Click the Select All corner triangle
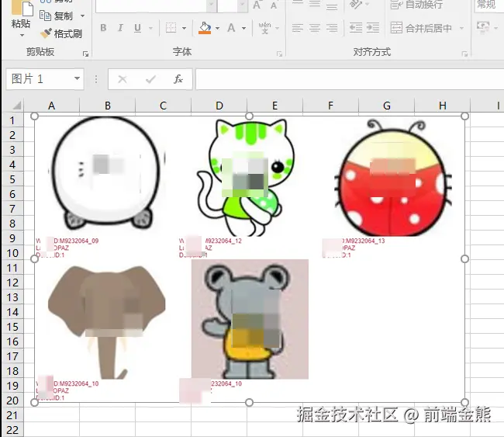The width and height of the screenshot is (504, 437). coord(16,106)
